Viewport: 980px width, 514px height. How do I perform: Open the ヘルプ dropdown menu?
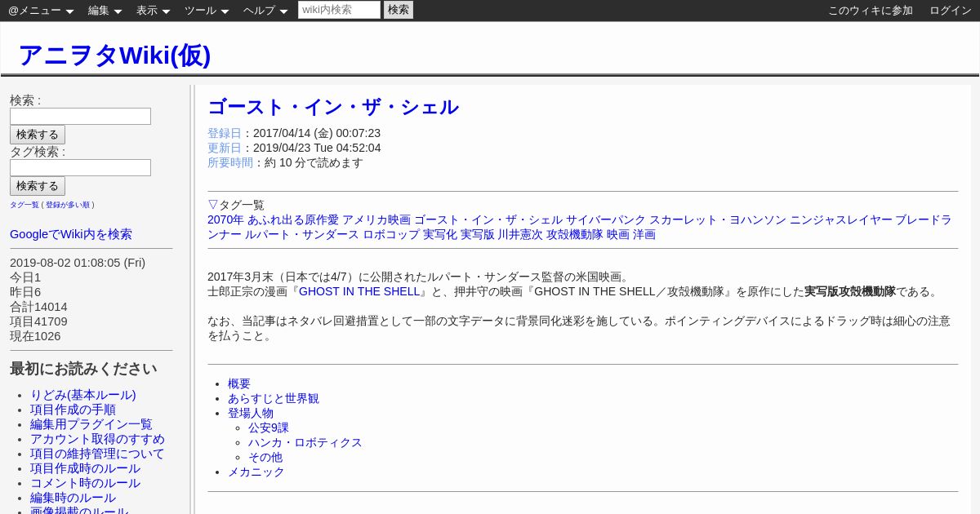coord(265,11)
